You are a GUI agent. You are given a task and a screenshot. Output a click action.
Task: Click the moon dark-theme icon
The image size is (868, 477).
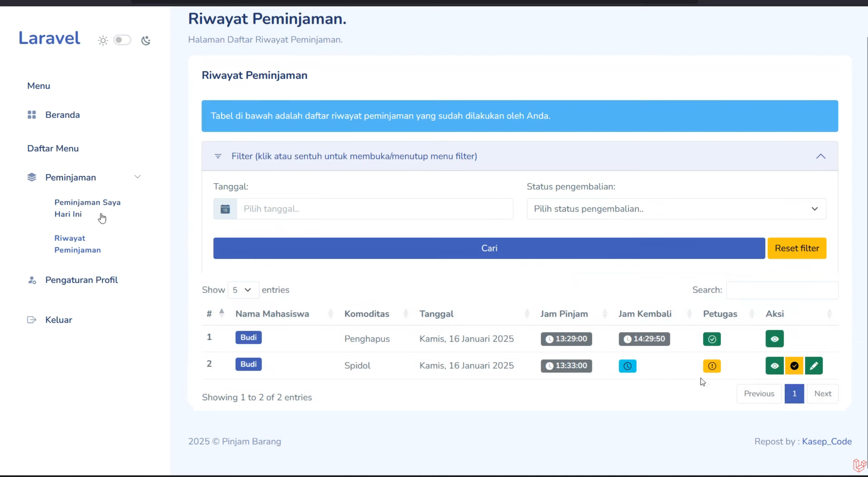tap(146, 40)
